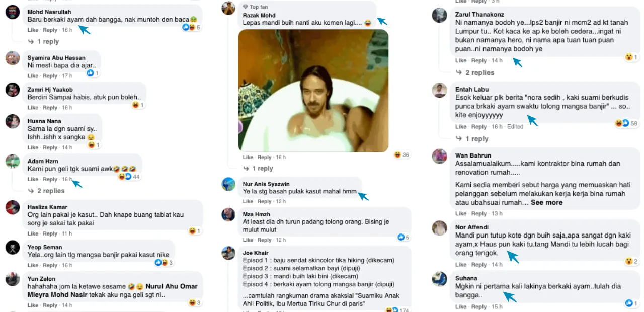Reply to Nur Anis Syazwin's comment
This screenshot has width=644, height=312.
pos(264,201)
